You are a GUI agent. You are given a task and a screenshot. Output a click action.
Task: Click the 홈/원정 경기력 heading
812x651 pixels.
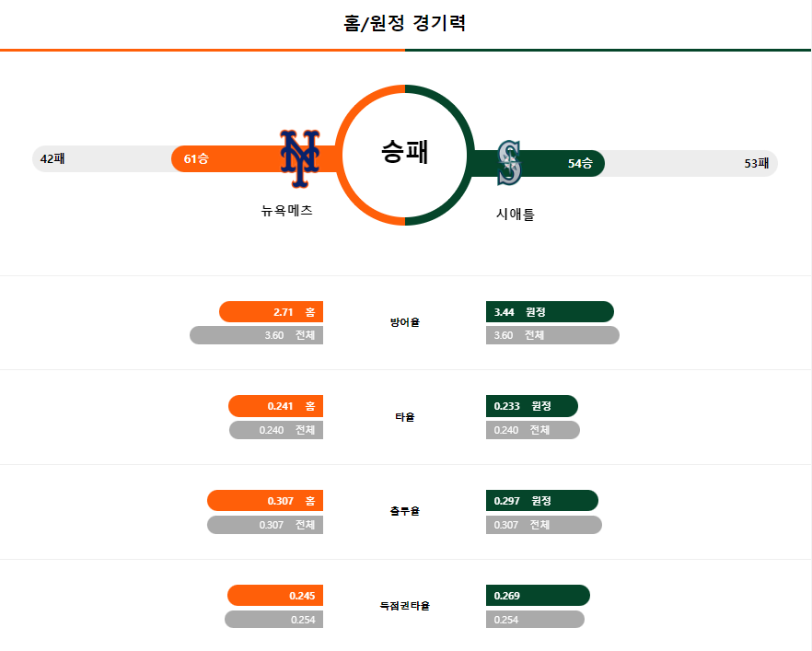[x=405, y=23]
